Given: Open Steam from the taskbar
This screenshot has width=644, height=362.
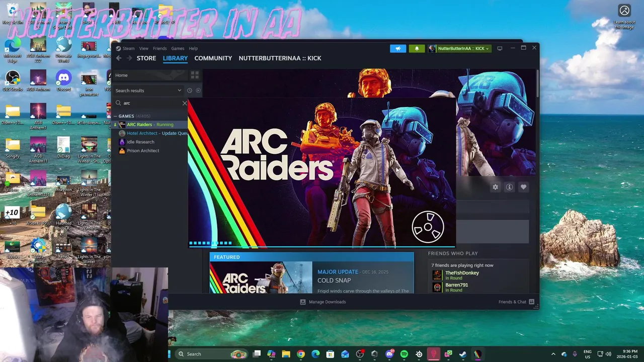Looking at the screenshot, I should 463,354.
